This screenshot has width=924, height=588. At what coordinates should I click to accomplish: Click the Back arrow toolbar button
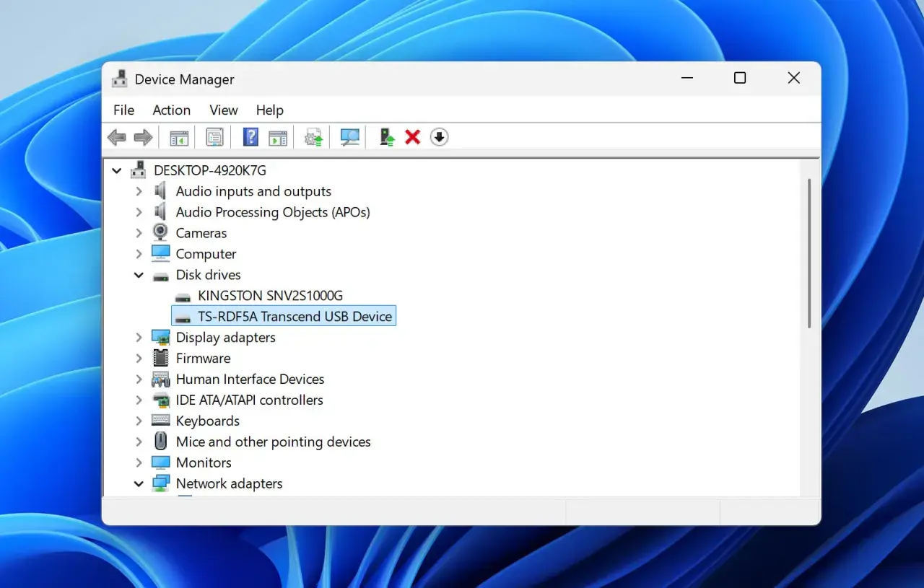coord(116,137)
